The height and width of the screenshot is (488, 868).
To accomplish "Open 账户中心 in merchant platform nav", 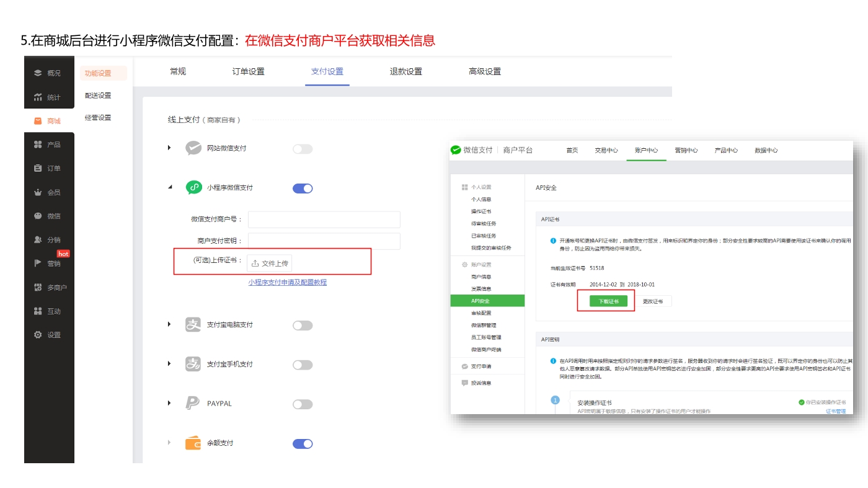I will 646,151.
